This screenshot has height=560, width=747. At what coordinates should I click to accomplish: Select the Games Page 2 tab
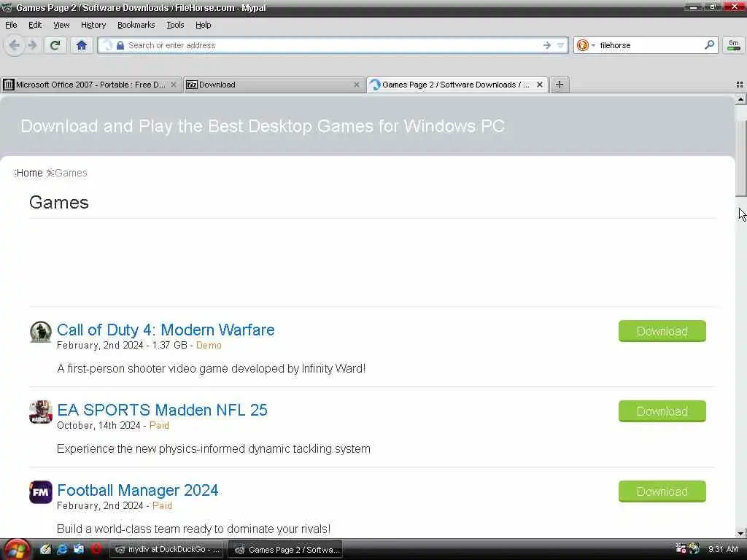[x=457, y=85]
